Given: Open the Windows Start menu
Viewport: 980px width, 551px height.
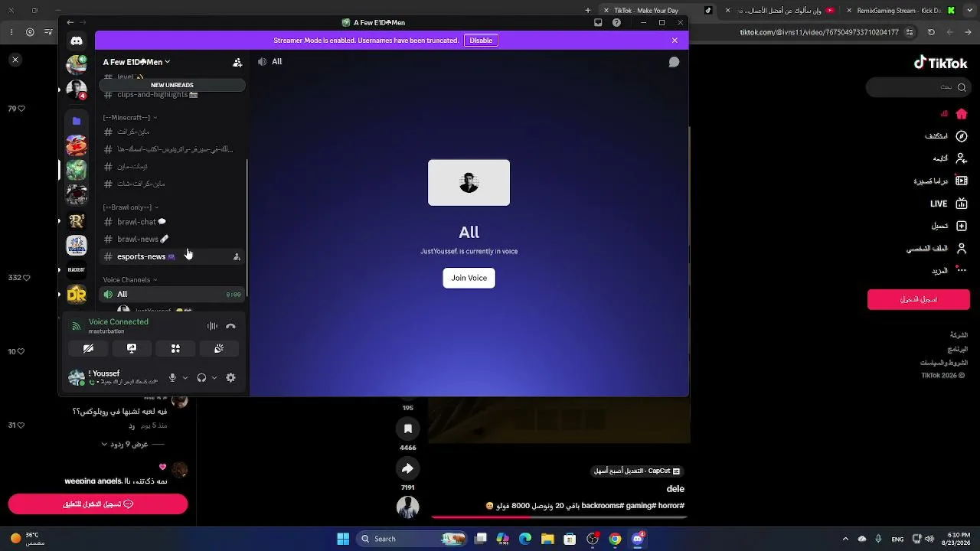Looking at the screenshot, I should [x=343, y=539].
